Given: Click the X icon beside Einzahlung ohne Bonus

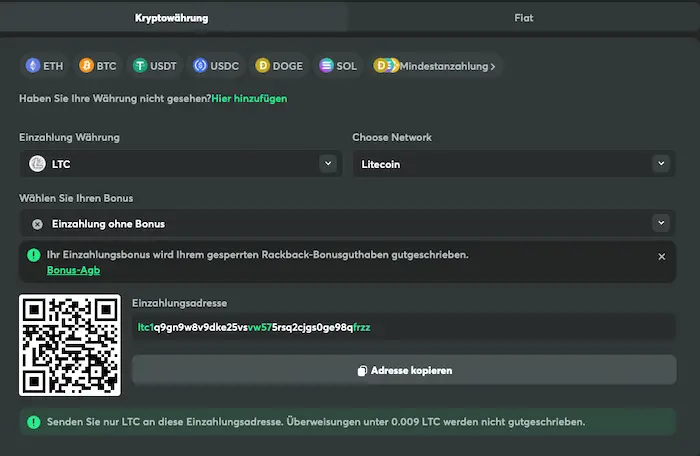Looking at the screenshot, I should pyautogui.click(x=38, y=224).
